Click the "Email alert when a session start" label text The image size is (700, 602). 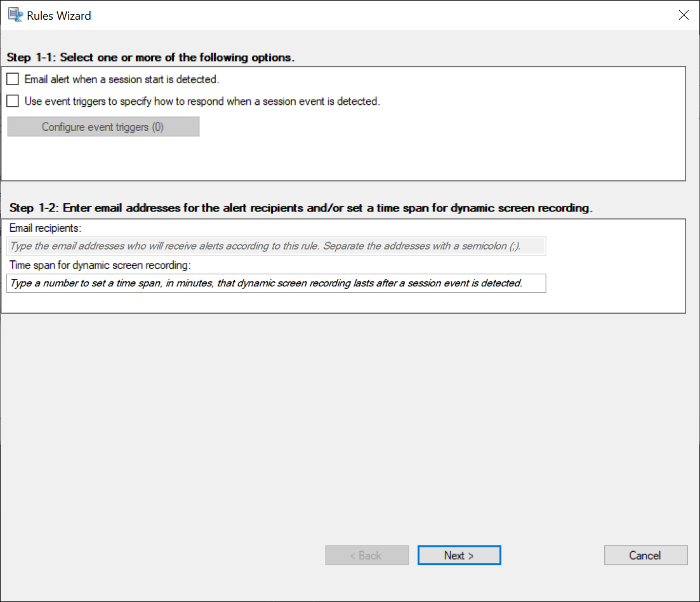click(122, 80)
